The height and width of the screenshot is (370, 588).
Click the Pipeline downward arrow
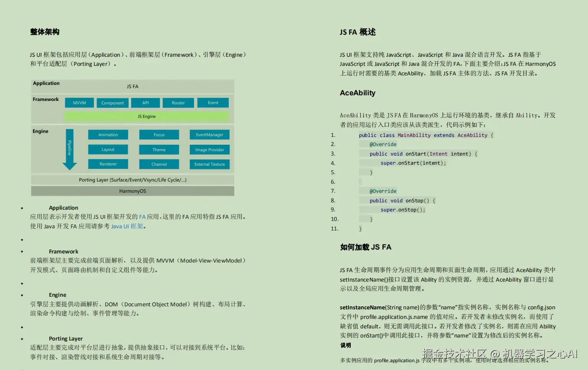pyautogui.click(x=70, y=149)
